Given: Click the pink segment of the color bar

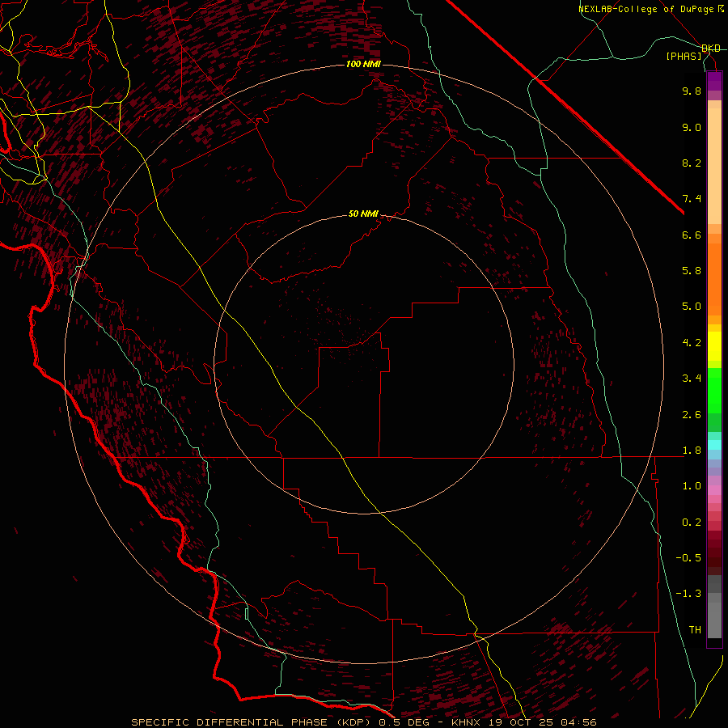Looking at the screenshot, I should click(714, 490).
